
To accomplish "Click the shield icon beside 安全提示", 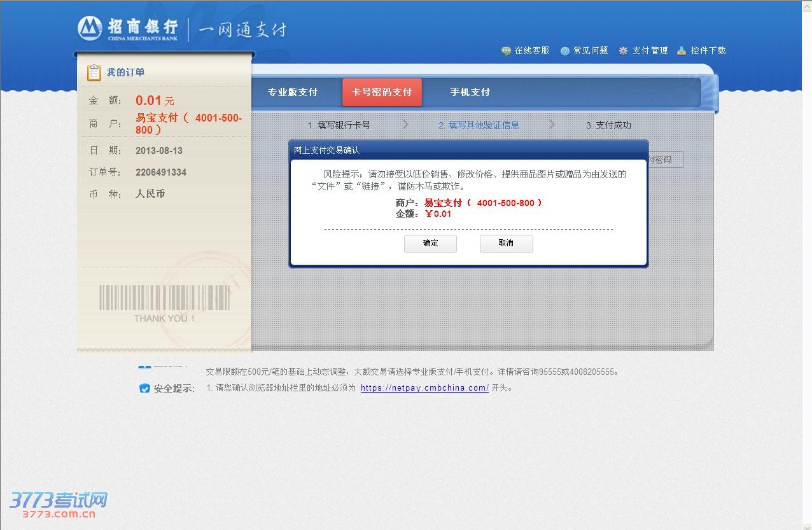I will (x=144, y=388).
